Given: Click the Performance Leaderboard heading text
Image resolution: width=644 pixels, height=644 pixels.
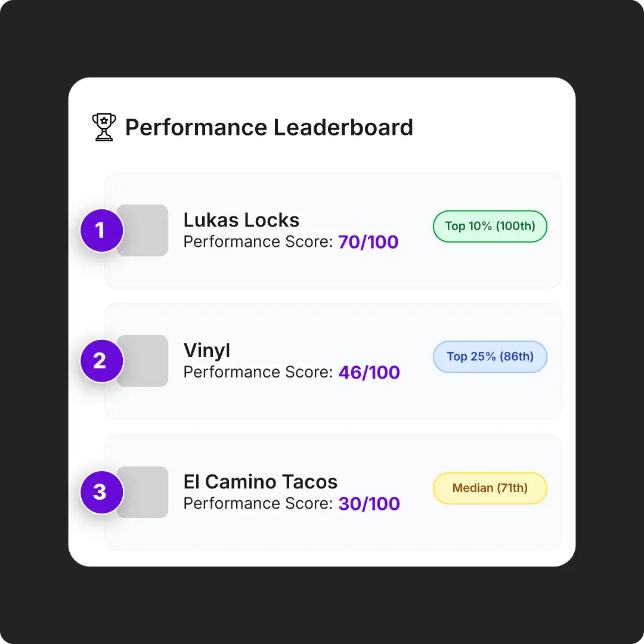Looking at the screenshot, I should (269, 128).
